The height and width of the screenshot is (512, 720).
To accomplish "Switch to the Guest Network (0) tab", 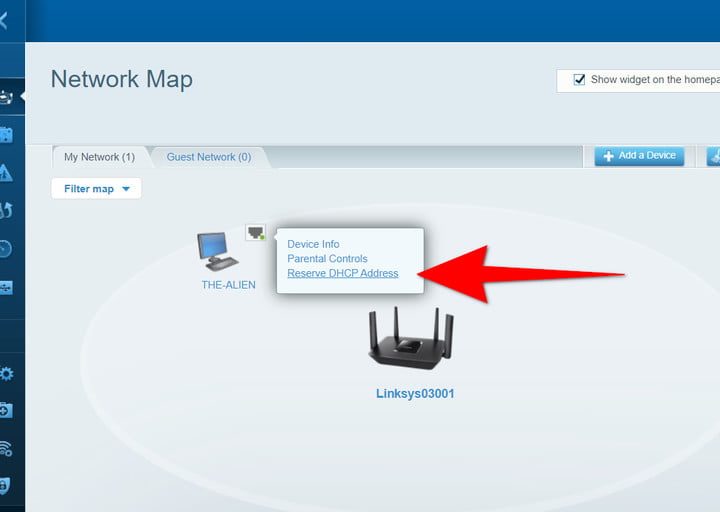I will [x=208, y=157].
